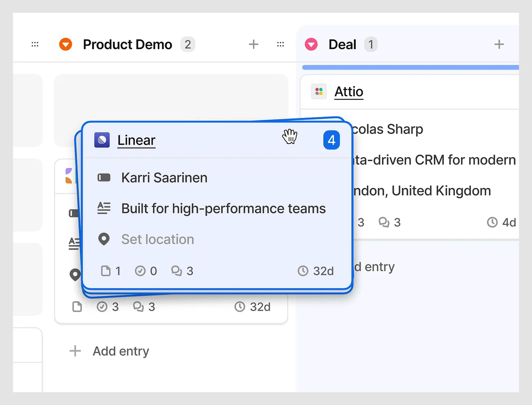The height and width of the screenshot is (405, 532).
Task: Add new entry via Product Demo plus
Action: [254, 44]
